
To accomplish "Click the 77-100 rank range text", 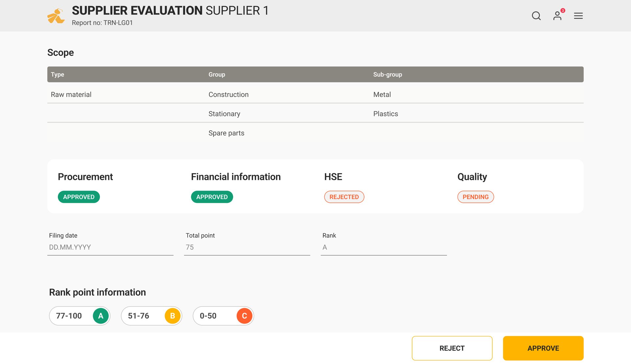I will [69, 316].
